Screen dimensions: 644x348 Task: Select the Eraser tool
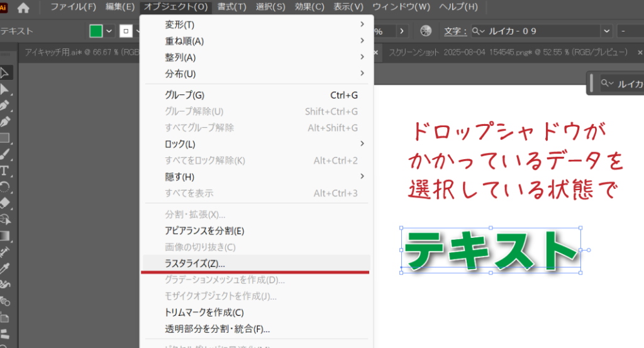(5, 203)
